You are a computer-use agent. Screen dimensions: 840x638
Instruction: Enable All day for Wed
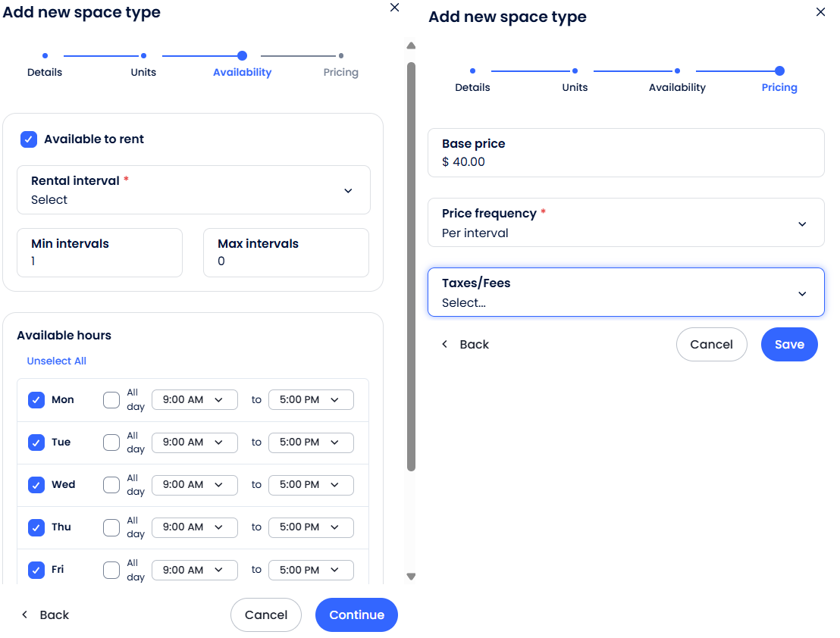(x=111, y=485)
